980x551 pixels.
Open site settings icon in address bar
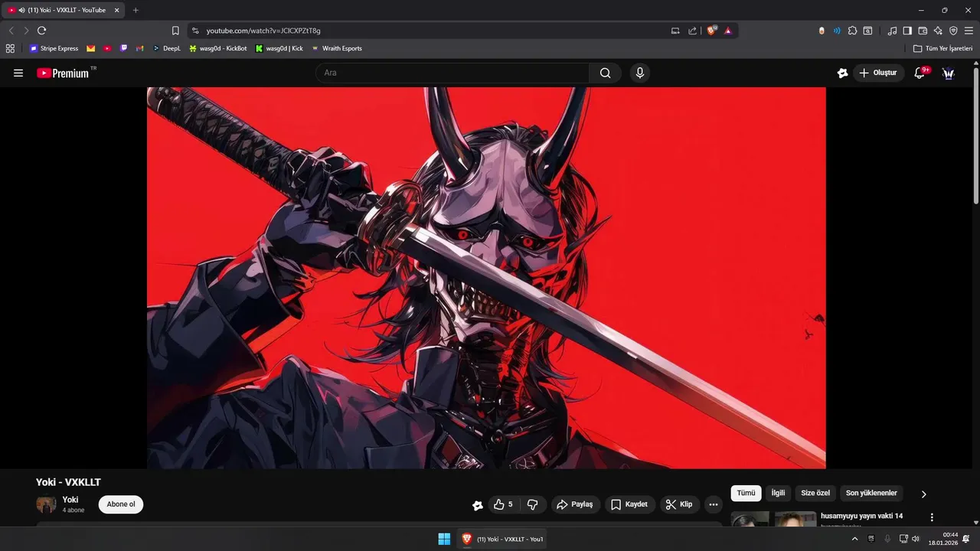195,31
